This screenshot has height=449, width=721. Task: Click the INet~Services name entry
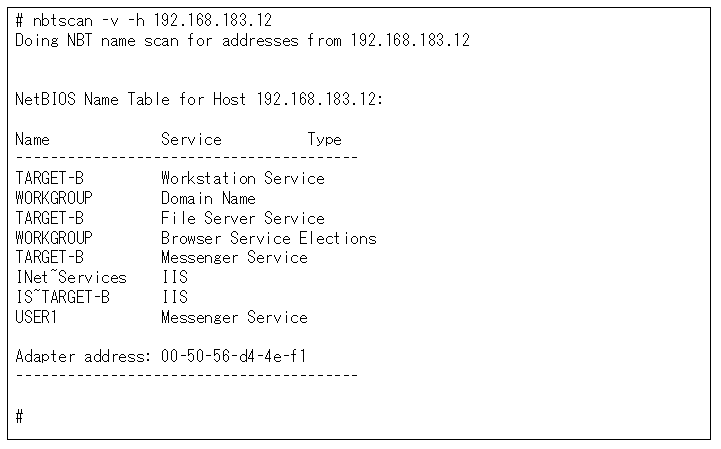[x=71, y=277]
